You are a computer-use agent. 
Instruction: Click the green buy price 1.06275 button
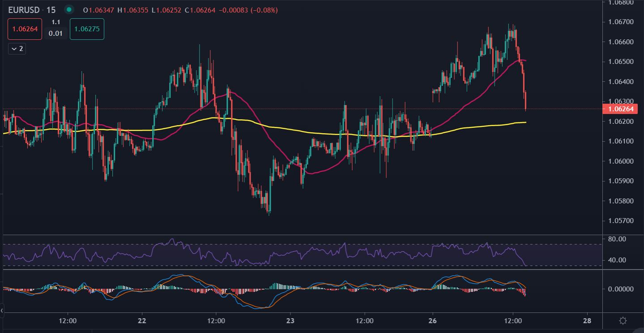(87, 29)
